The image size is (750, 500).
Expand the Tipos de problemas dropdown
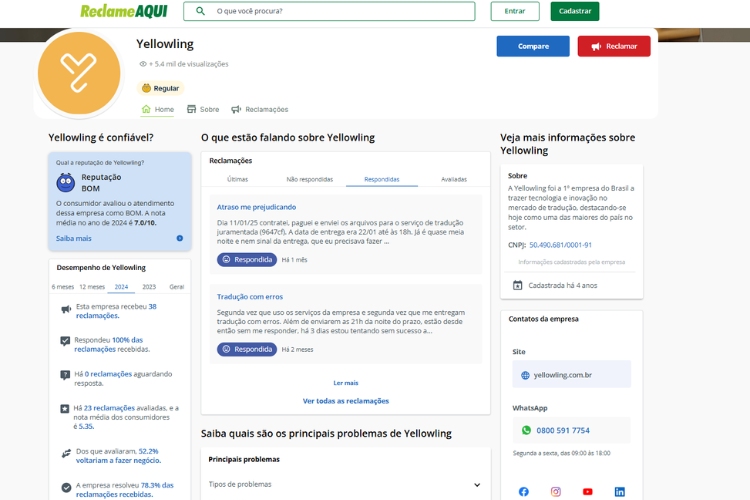click(x=345, y=484)
